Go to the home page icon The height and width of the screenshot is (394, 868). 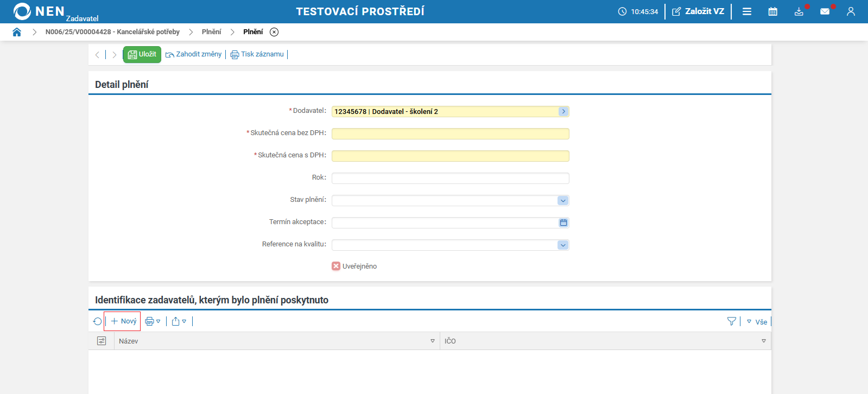click(x=17, y=32)
